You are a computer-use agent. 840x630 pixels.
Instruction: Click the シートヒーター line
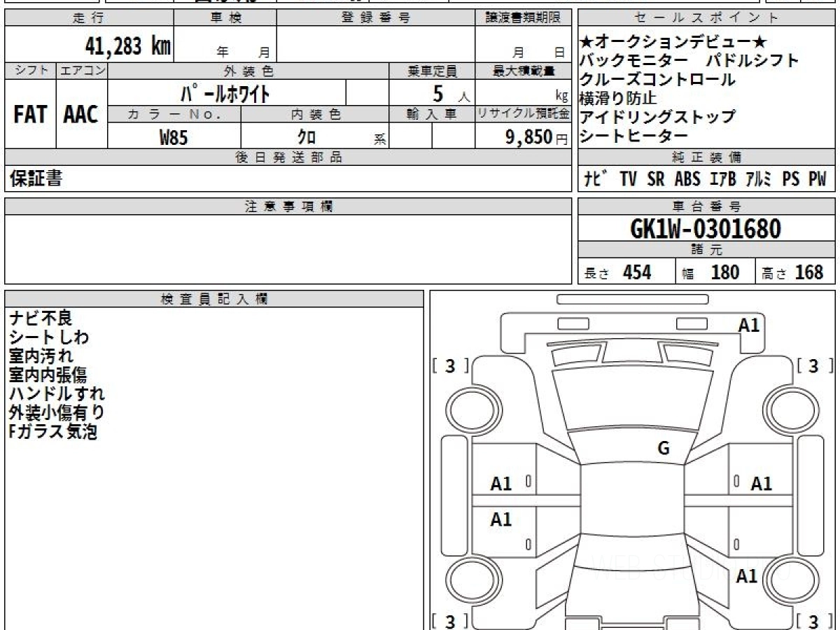(x=634, y=136)
